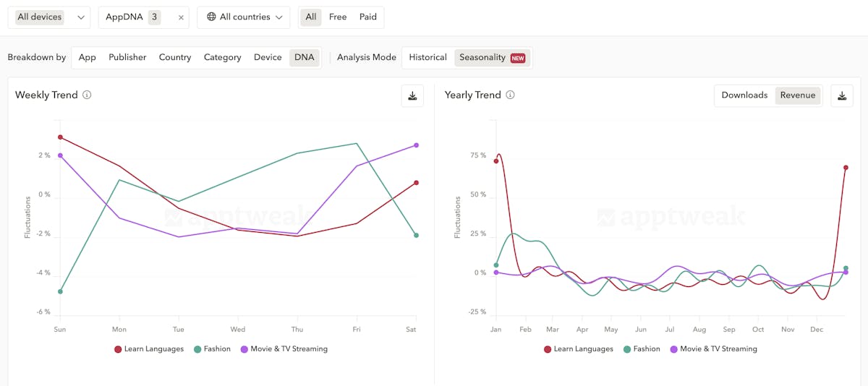Select the Category breakdown tab
The image size is (868, 386).
(222, 57)
